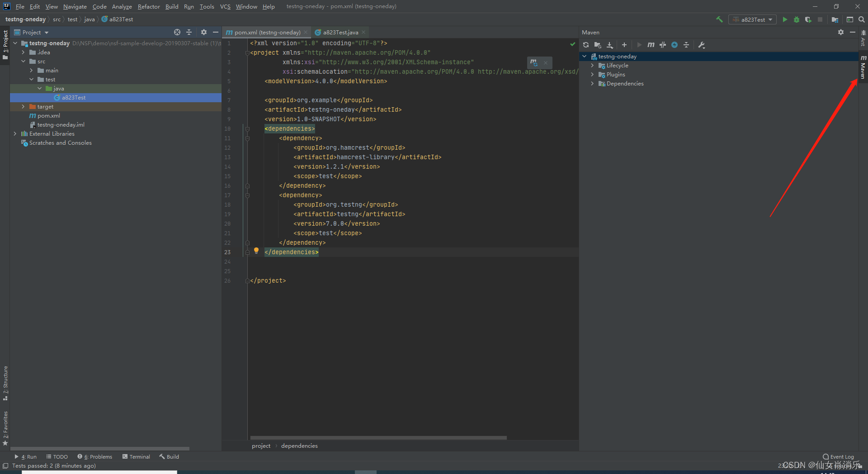Reimport all Maven projects refresh icon
This screenshot has width=868, height=474.
[586, 45]
